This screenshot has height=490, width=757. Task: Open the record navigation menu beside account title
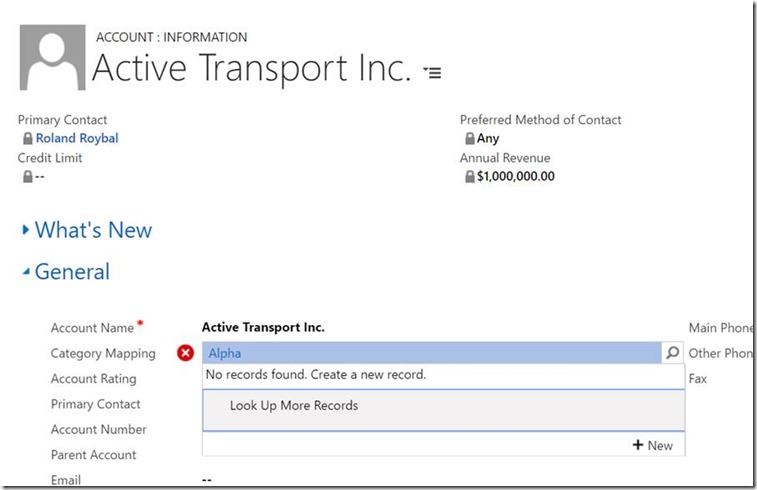click(432, 72)
